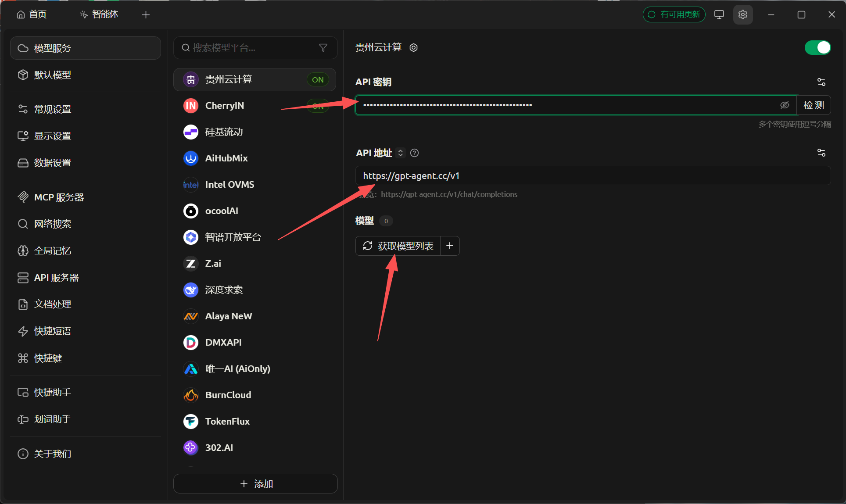Open 快捷助手 settings
The width and height of the screenshot is (846, 504).
coord(86,393)
